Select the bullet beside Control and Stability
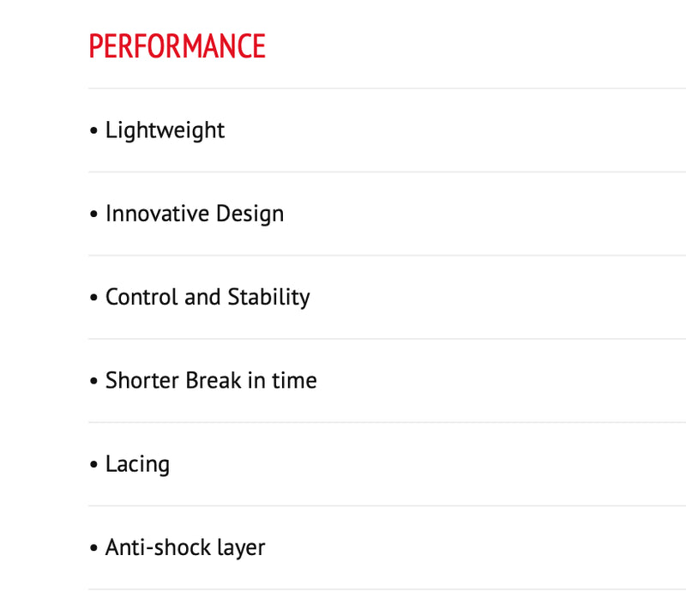This screenshot has width=686, height=616. (x=93, y=298)
